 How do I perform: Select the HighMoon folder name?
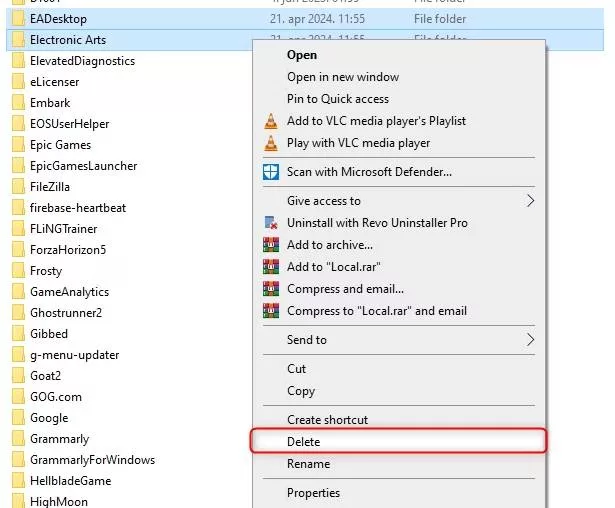tap(59, 502)
